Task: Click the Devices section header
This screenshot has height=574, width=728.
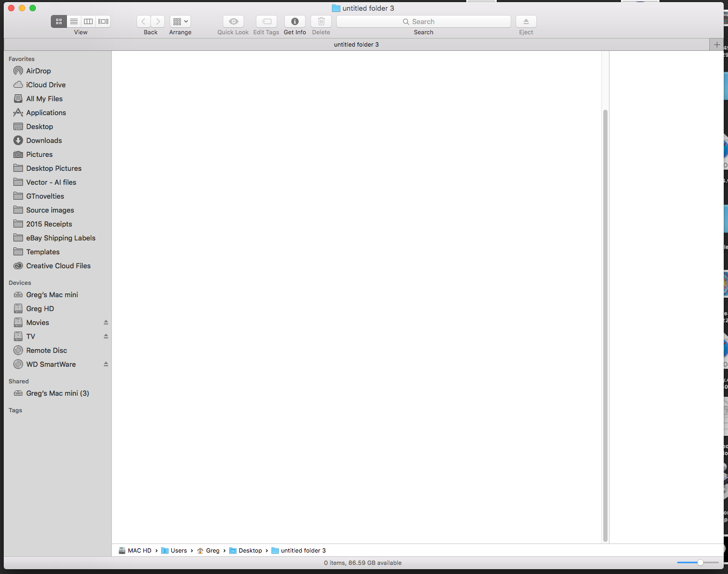Action: coord(20,283)
